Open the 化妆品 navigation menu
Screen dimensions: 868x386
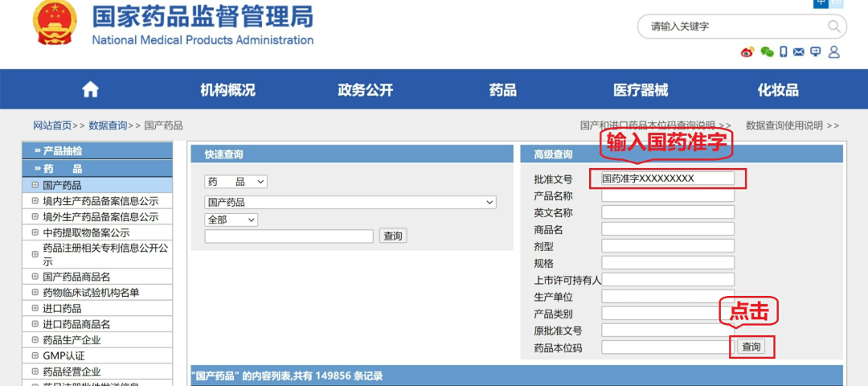click(x=778, y=90)
